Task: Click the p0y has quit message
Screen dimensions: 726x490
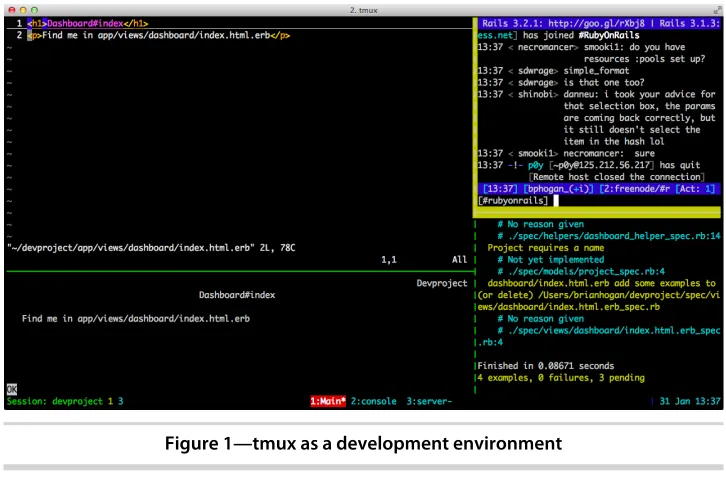Action: [614, 165]
